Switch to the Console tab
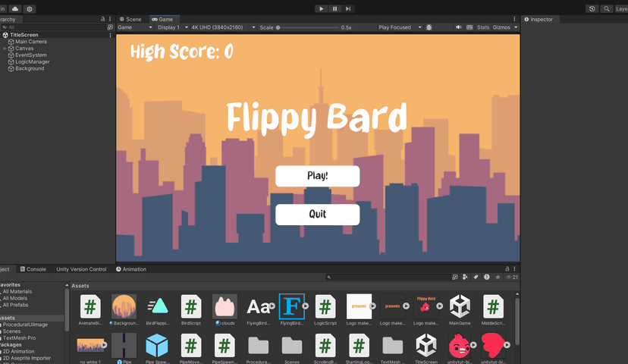This screenshot has width=628, height=364. [x=33, y=269]
